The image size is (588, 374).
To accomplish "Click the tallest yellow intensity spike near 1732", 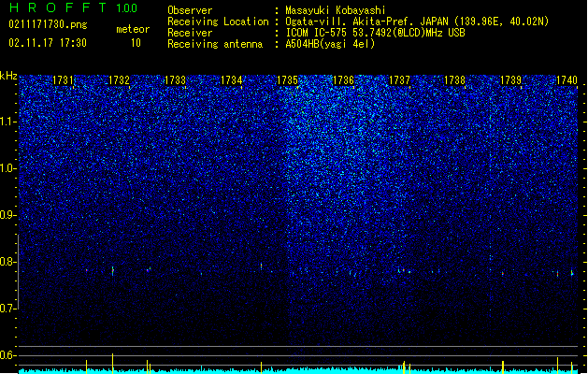I will 112,363.
